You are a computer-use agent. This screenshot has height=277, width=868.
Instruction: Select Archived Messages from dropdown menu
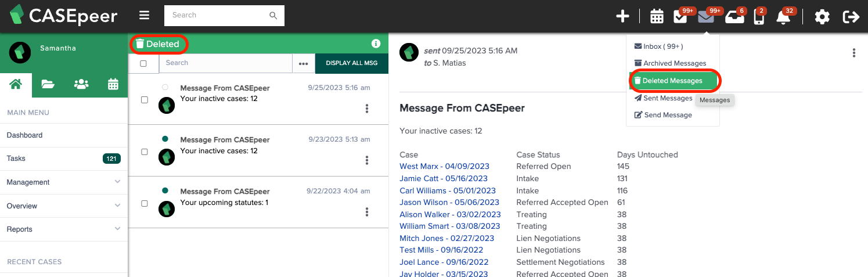click(x=670, y=63)
